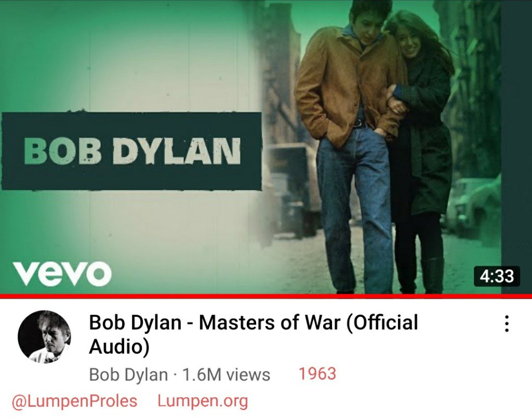Open video title Masters of War (Official Audio)

tap(254, 334)
